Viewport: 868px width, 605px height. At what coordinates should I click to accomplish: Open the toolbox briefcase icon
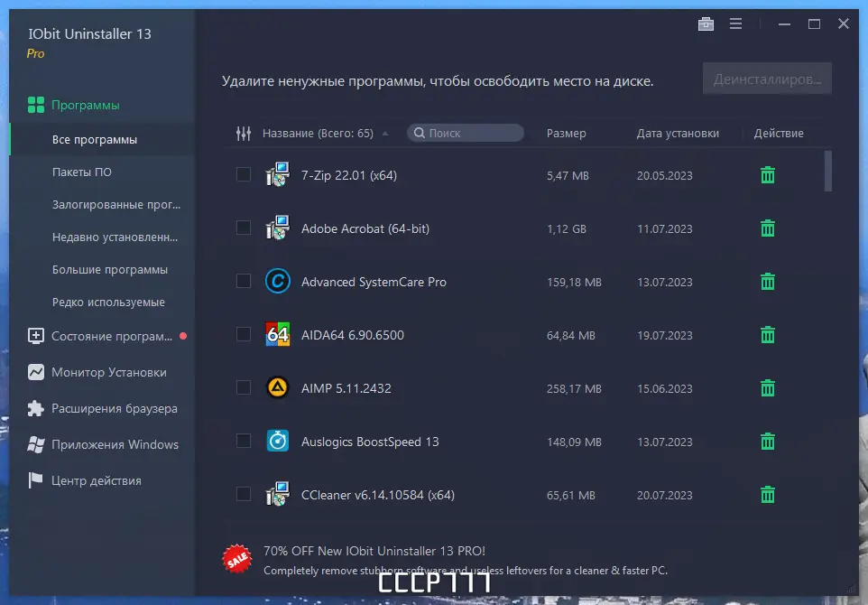(706, 23)
